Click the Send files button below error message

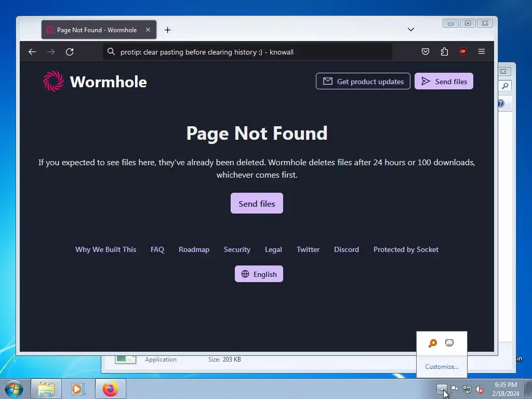257,203
